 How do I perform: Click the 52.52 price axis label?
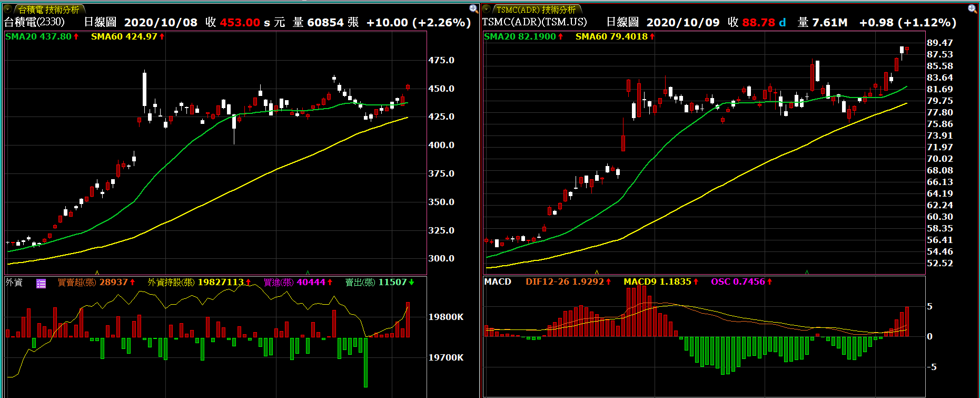pyautogui.click(x=940, y=263)
